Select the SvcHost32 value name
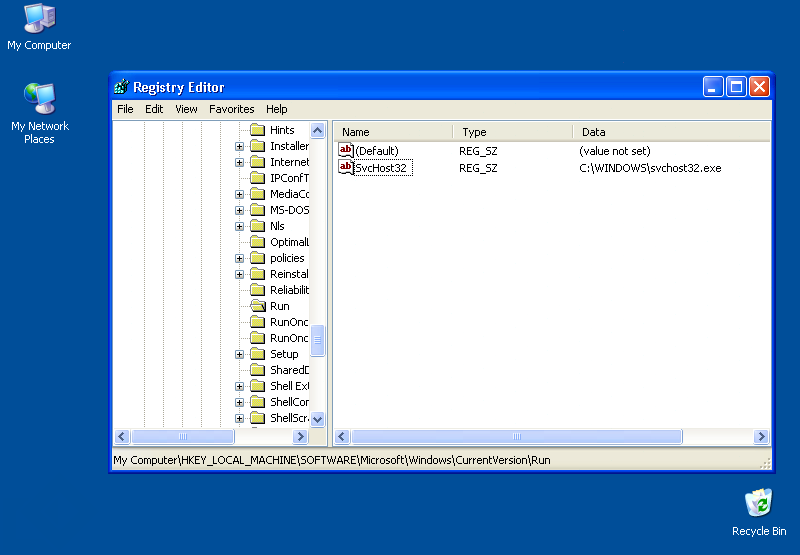 tap(381, 168)
